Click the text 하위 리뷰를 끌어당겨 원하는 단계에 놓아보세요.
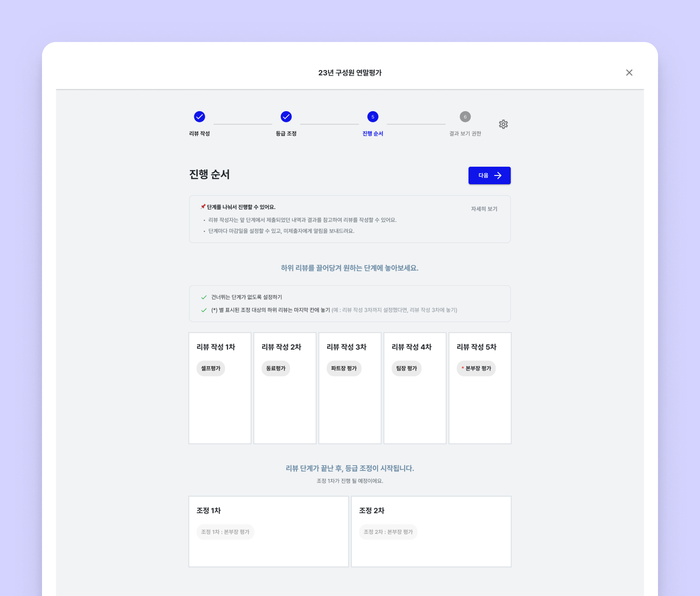 [x=350, y=268]
